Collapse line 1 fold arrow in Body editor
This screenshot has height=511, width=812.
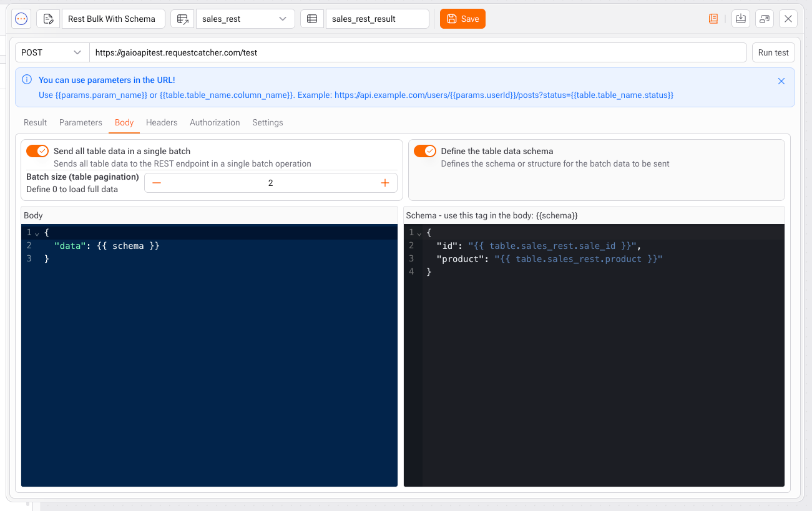point(37,233)
